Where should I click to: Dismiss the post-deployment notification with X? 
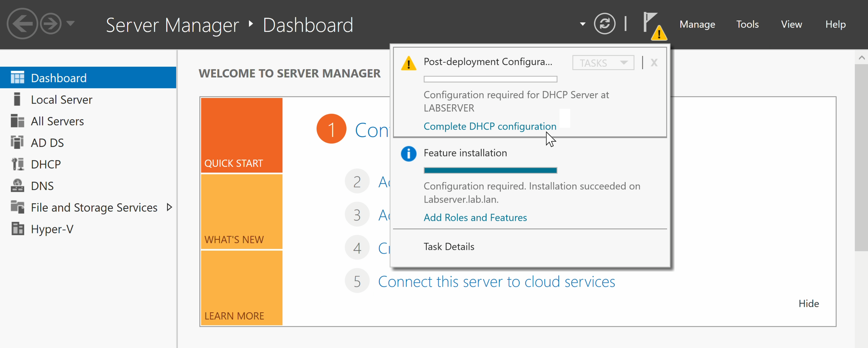tap(654, 63)
